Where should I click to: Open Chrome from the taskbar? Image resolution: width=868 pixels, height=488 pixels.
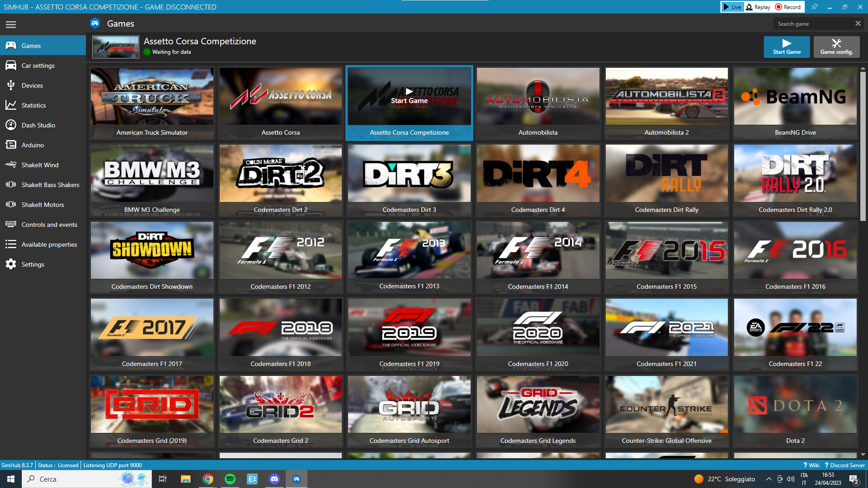tap(208, 479)
